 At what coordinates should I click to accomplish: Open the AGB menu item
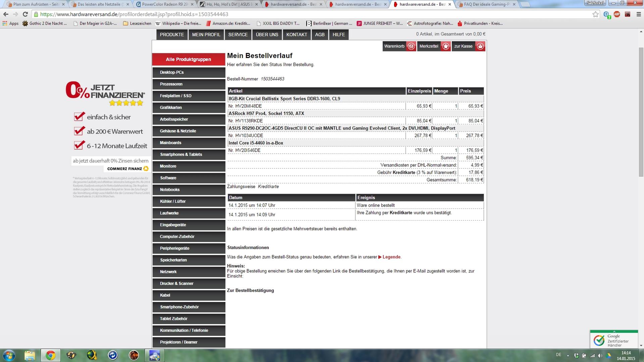click(x=320, y=35)
